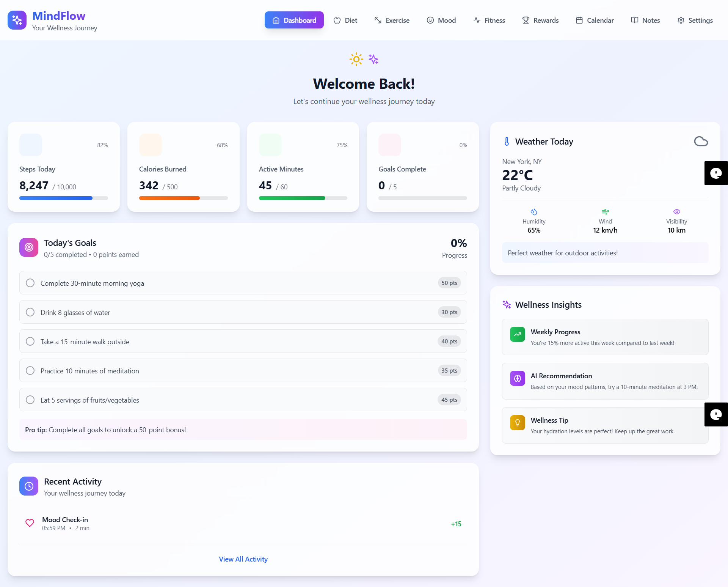728x587 pixels.
Task: Click the cloud icon in Weather Today
Action: [x=701, y=142]
